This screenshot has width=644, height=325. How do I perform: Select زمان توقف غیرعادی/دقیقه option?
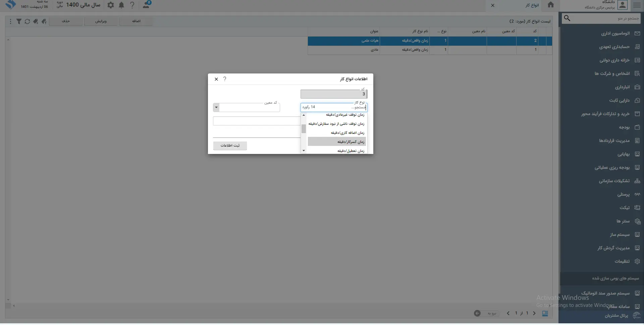click(337, 115)
